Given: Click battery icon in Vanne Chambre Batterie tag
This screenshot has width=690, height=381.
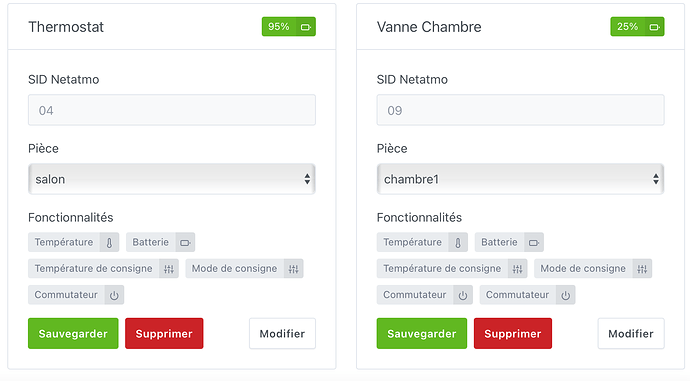Looking at the screenshot, I should [x=534, y=242].
